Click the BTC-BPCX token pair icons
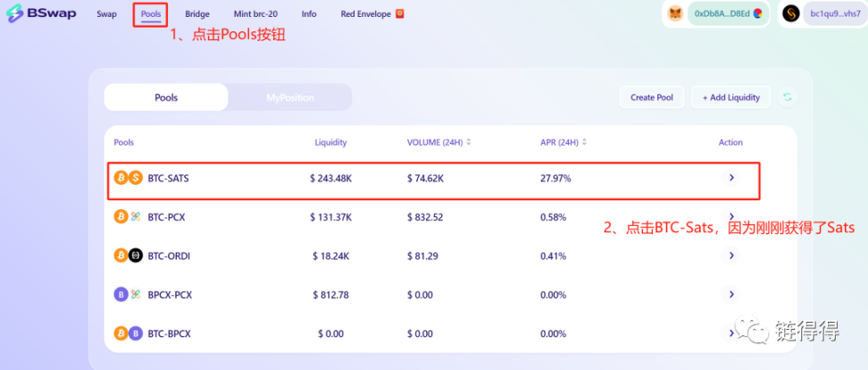This screenshot has height=370, width=868. [x=129, y=333]
